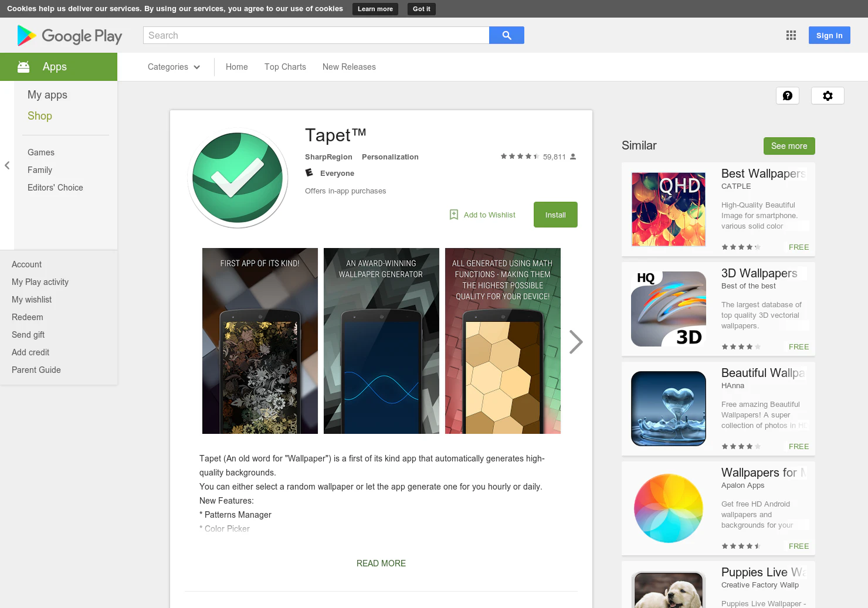Click Learn more about cookies

point(375,9)
